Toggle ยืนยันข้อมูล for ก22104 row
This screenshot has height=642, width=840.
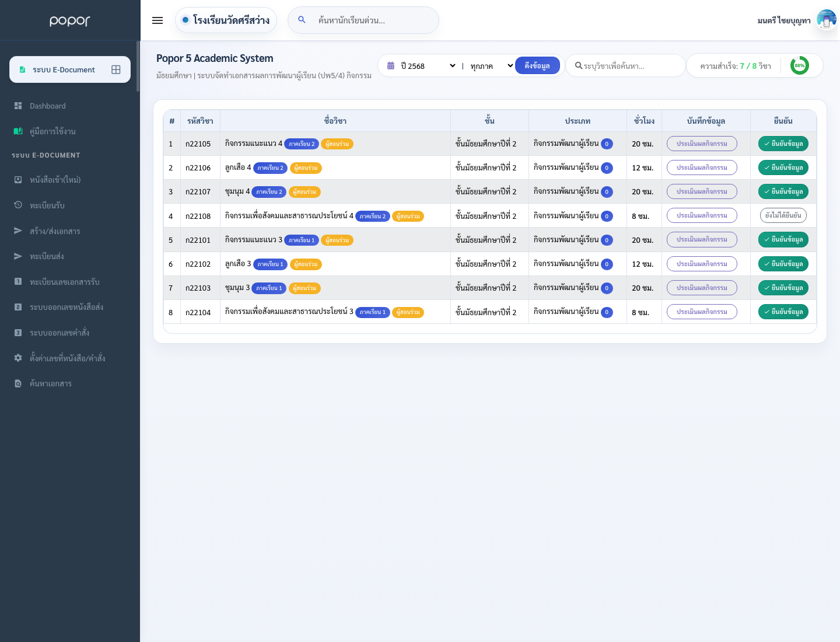coord(783,312)
